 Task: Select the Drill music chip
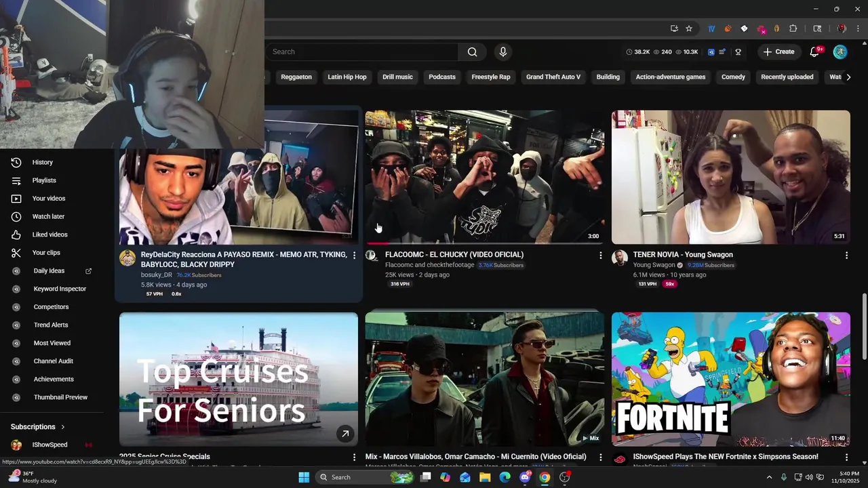click(397, 77)
